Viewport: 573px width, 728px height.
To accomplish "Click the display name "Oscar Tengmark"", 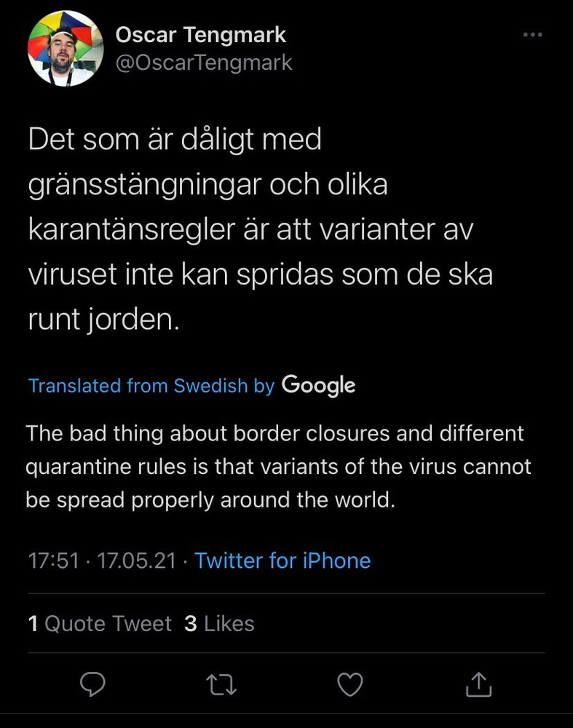I will (x=201, y=34).
